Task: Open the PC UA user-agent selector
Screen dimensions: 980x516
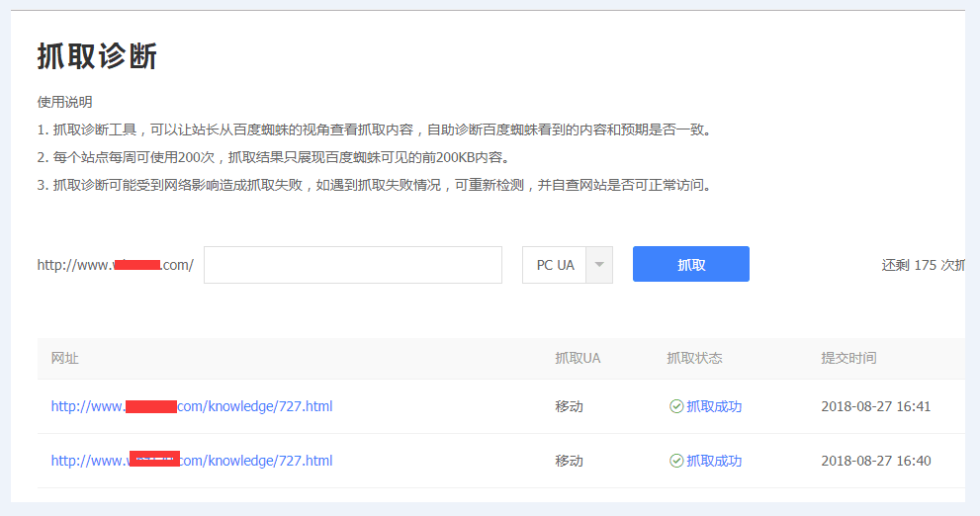Action: [555, 265]
